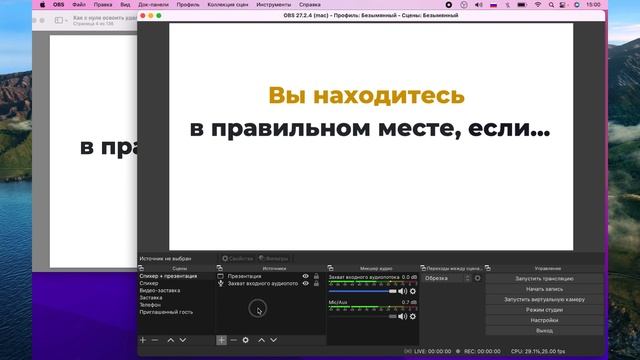
Task: Open the Справка menu
Action: (x=310, y=5)
